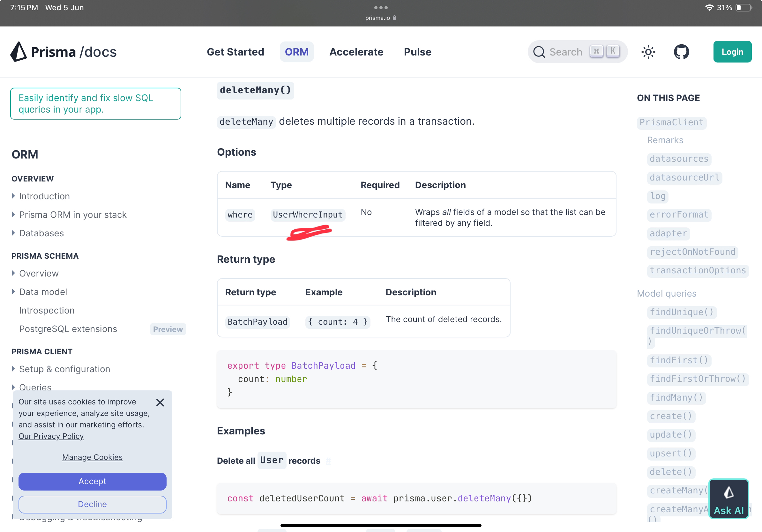Close the cookie consent banner
This screenshot has width=762, height=532.
(160, 402)
